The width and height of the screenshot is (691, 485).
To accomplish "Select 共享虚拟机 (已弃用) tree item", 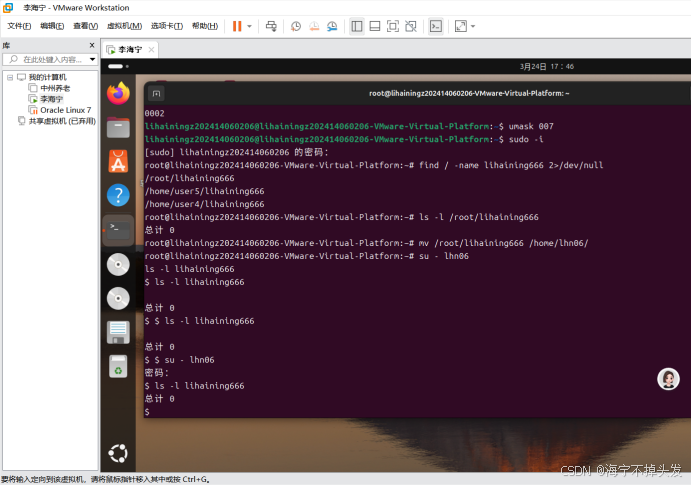I will click(x=62, y=121).
